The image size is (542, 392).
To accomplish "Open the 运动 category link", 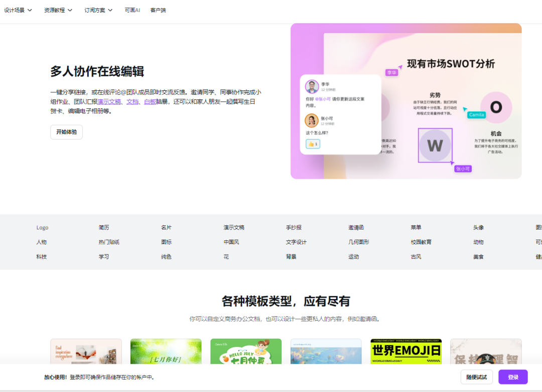I will 354,256.
